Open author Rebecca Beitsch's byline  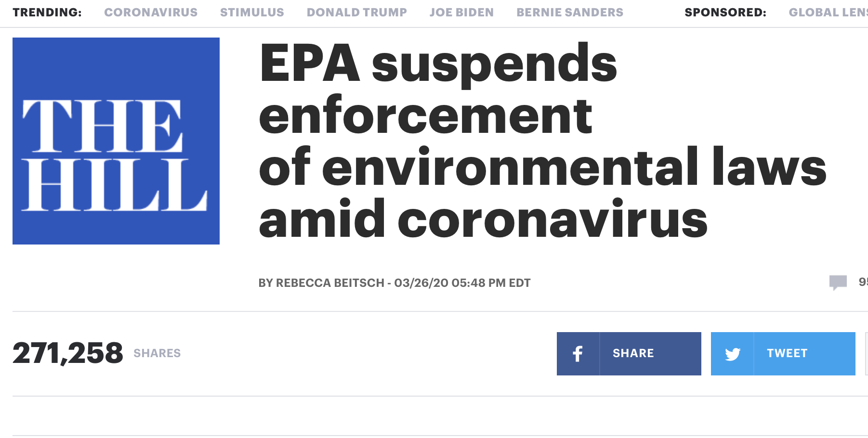tap(330, 283)
